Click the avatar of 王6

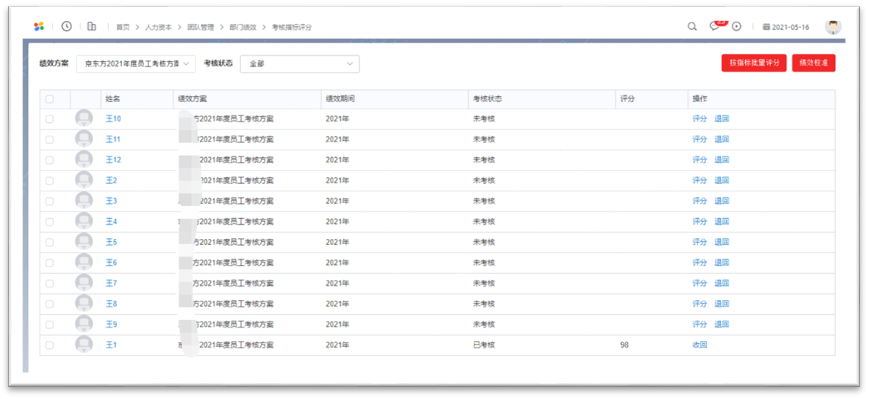(x=84, y=263)
